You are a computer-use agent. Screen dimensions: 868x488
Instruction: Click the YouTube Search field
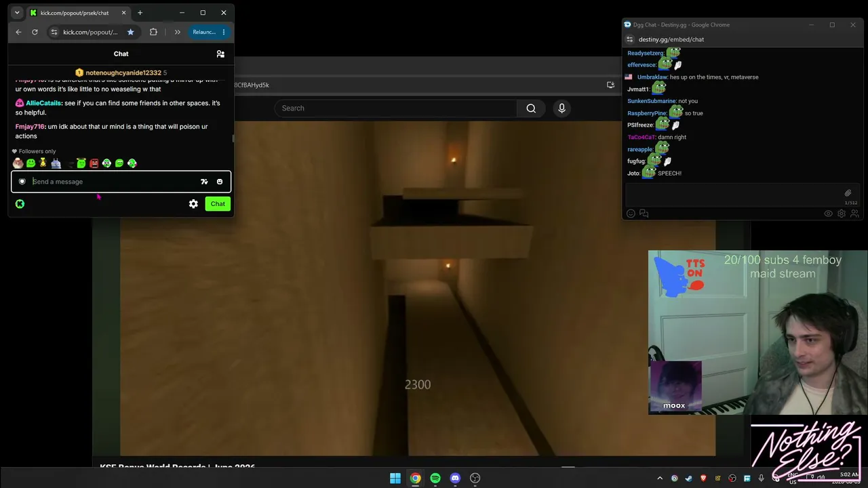(395, 108)
